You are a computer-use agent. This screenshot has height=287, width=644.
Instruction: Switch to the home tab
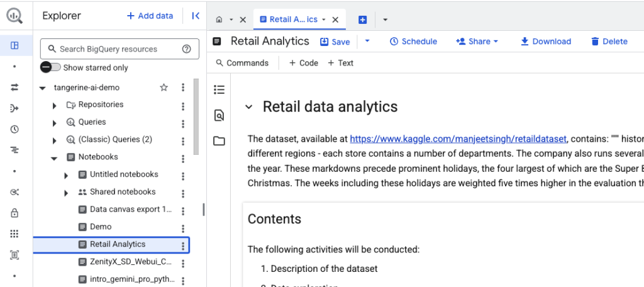[x=219, y=20]
